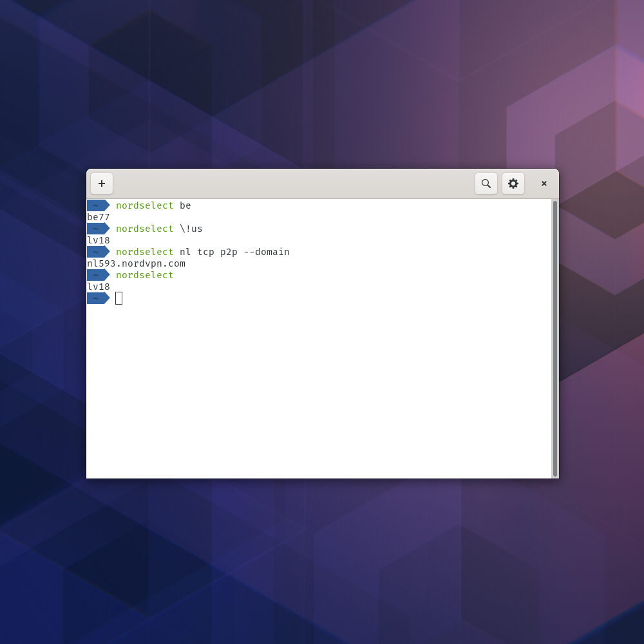Screen dimensions: 644x644
Task: Click the blue tilde prompt before 'nordselect nl'
Action: click(x=97, y=252)
